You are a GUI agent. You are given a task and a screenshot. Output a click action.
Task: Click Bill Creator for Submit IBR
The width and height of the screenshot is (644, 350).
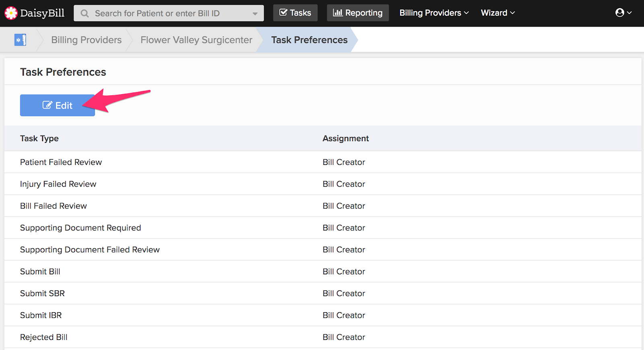coord(344,315)
